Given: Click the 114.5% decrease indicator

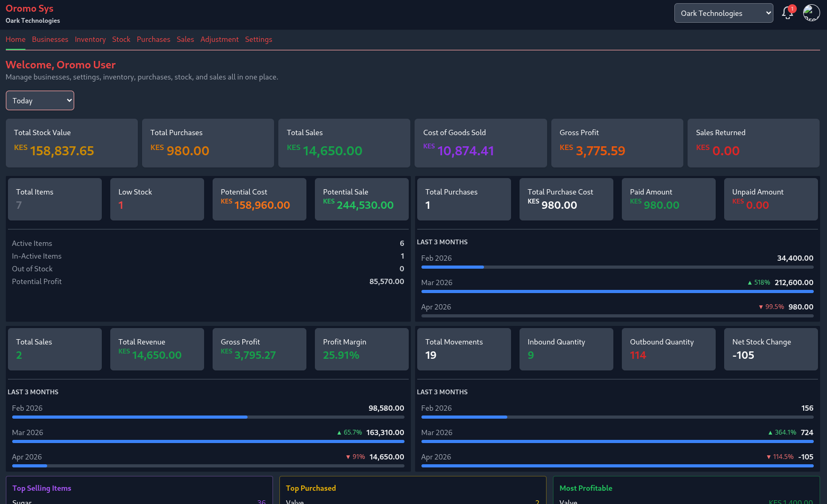Looking at the screenshot, I should 780,457.
